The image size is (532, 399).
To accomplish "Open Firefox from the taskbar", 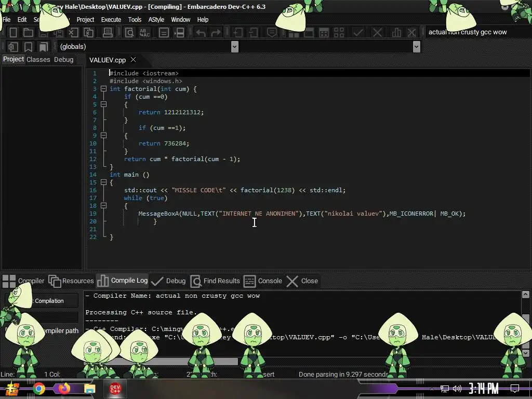I will [63, 389].
